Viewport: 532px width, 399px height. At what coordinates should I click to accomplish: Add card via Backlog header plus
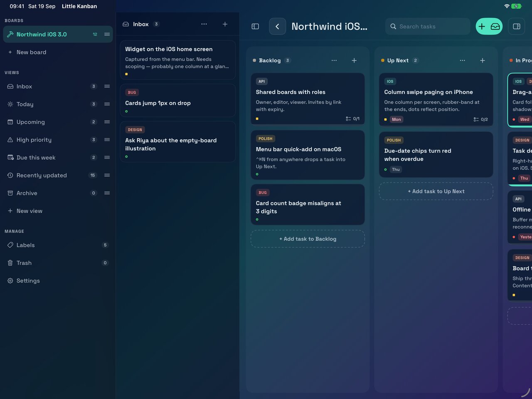[x=354, y=60]
